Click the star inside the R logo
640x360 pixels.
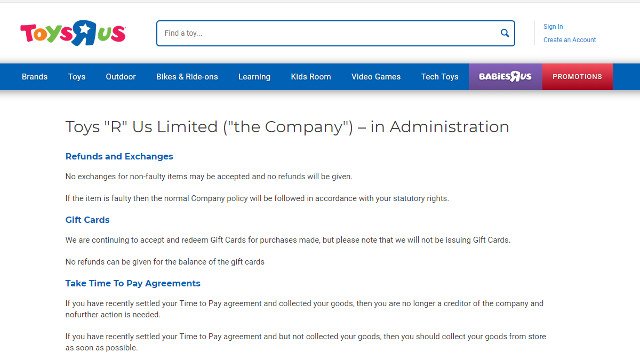84,29
